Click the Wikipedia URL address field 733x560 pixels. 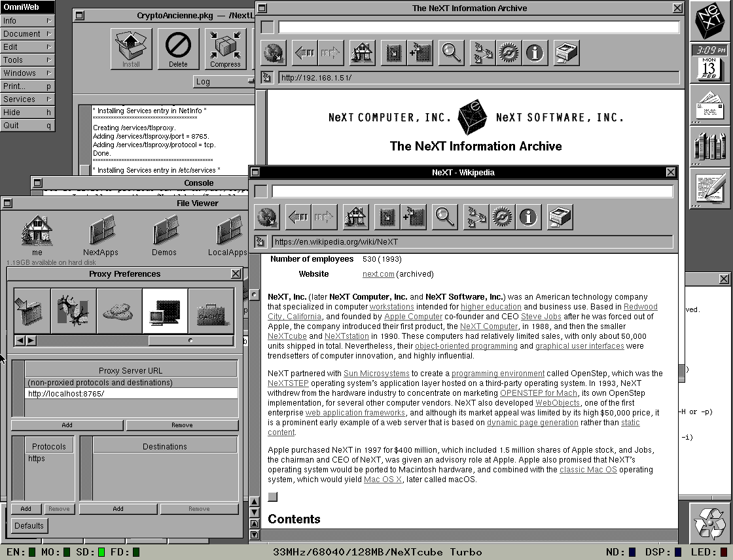tap(471, 242)
